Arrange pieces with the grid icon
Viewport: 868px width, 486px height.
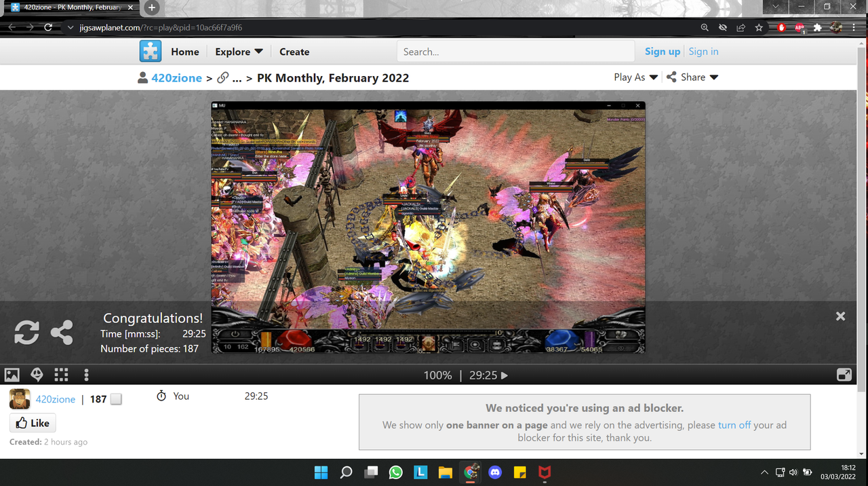click(62, 375)
